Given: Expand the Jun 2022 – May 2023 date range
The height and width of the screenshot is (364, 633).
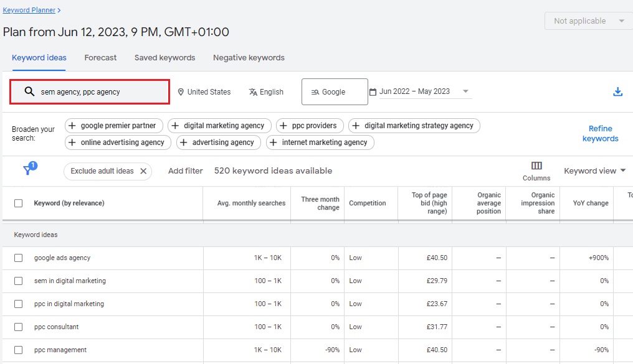Looking at the screenshot, I should tap(421, 91).
